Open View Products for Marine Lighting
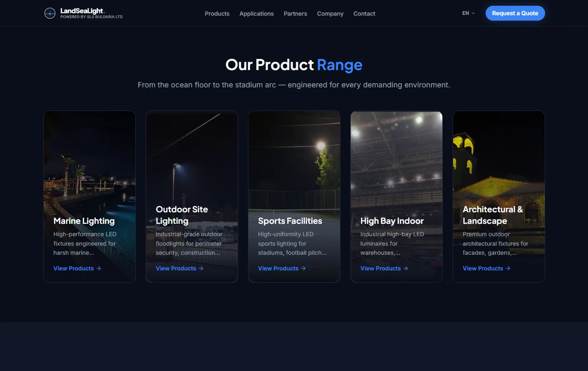 tap(77, 268)
